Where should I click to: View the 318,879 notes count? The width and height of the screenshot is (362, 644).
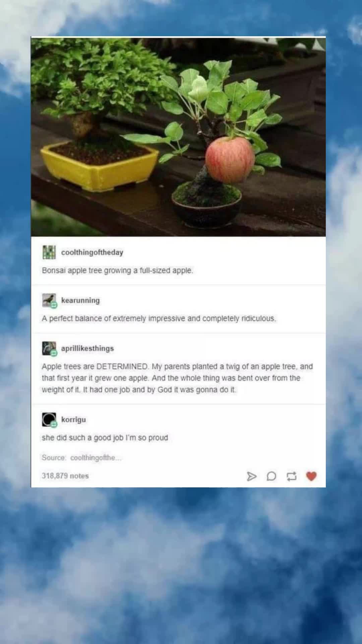(x=65, y=476)
